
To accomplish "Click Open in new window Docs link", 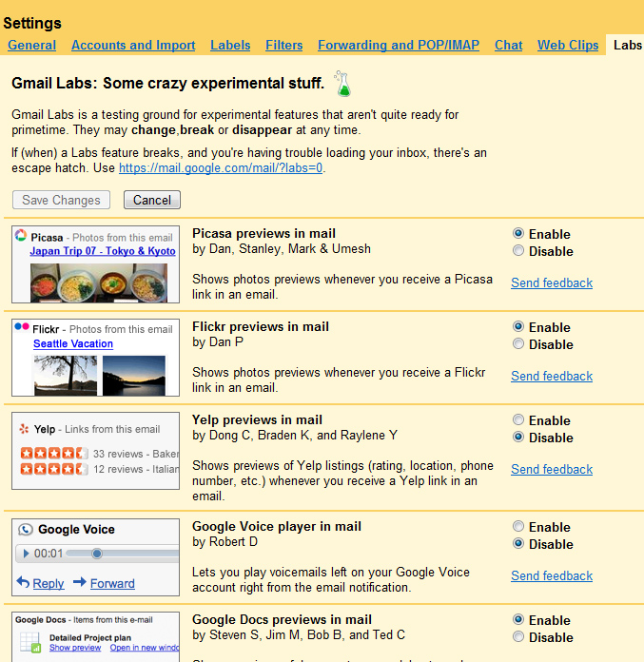I will (x=145, y=648).
